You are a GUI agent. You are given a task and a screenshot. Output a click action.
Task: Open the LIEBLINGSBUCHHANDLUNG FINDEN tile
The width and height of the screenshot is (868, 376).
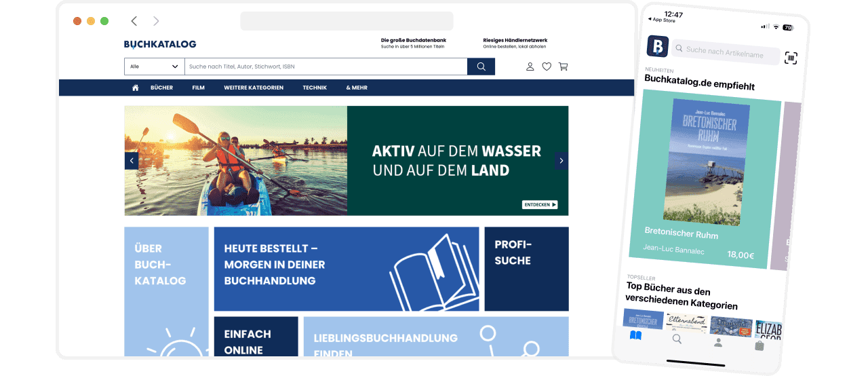tap(436, 337)
